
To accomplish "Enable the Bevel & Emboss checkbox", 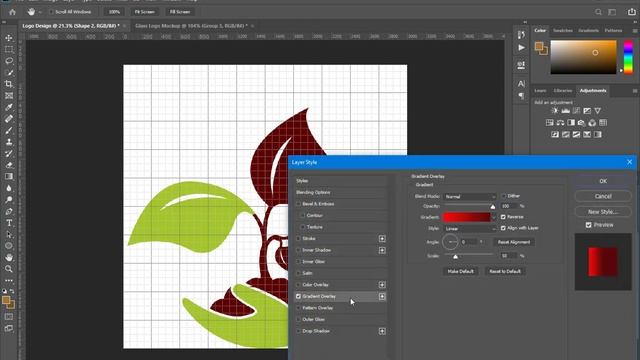I will (x=298, y=204).
